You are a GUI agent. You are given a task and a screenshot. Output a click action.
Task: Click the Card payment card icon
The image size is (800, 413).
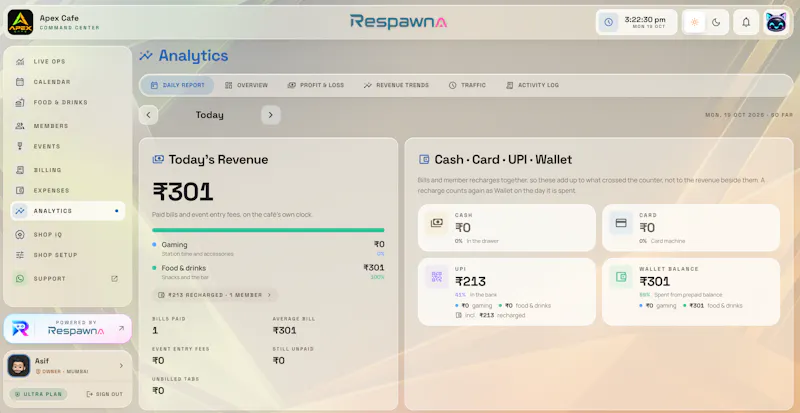[x=621, y=223]
